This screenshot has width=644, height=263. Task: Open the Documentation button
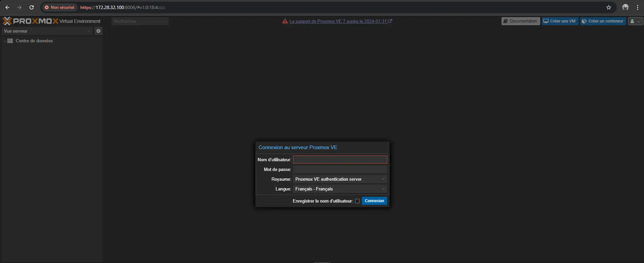pyautogui.click(x=521, y=21)
